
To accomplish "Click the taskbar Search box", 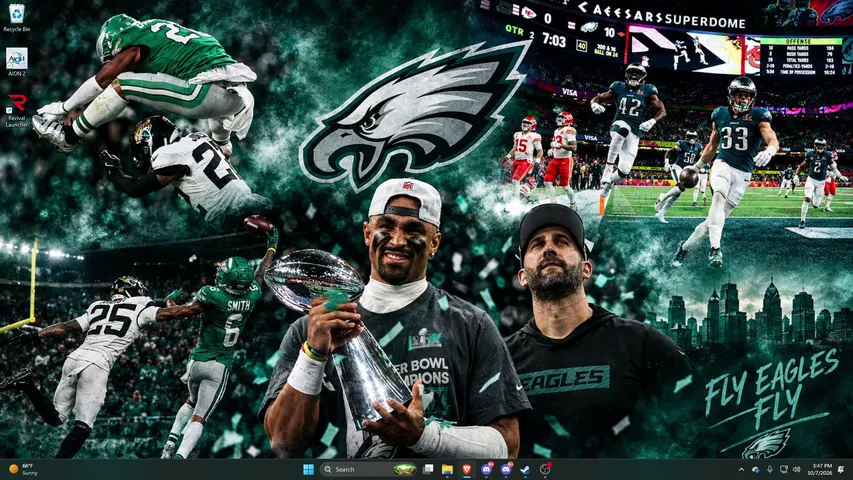I will (x=369, y=469).
